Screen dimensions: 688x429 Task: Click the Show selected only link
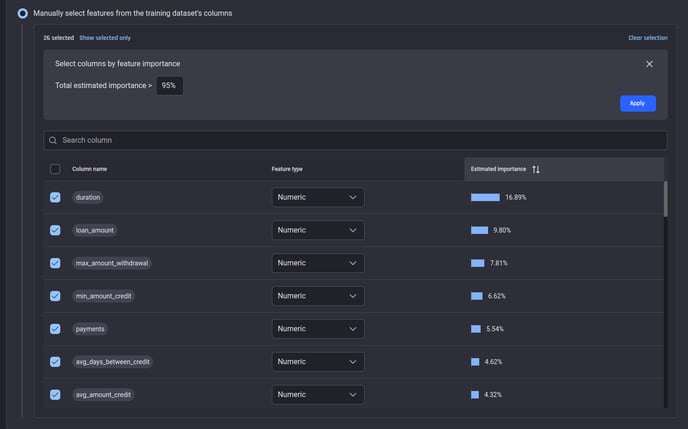point(105,38)
